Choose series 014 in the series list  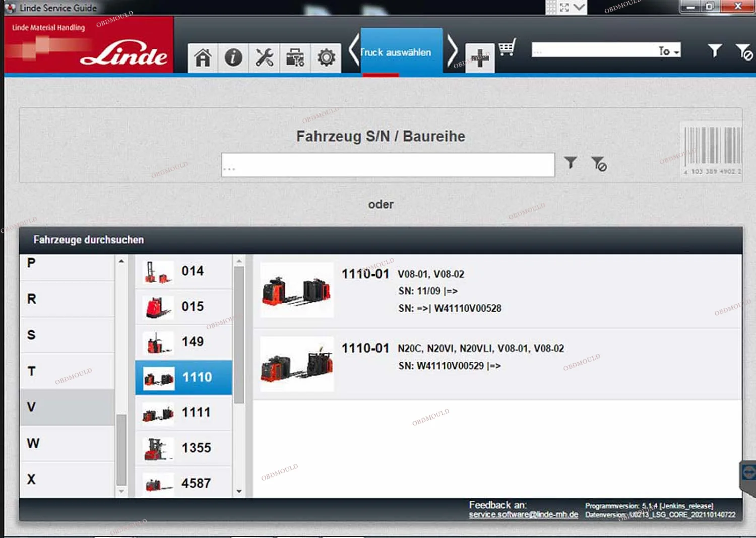[x=183, y=271]
